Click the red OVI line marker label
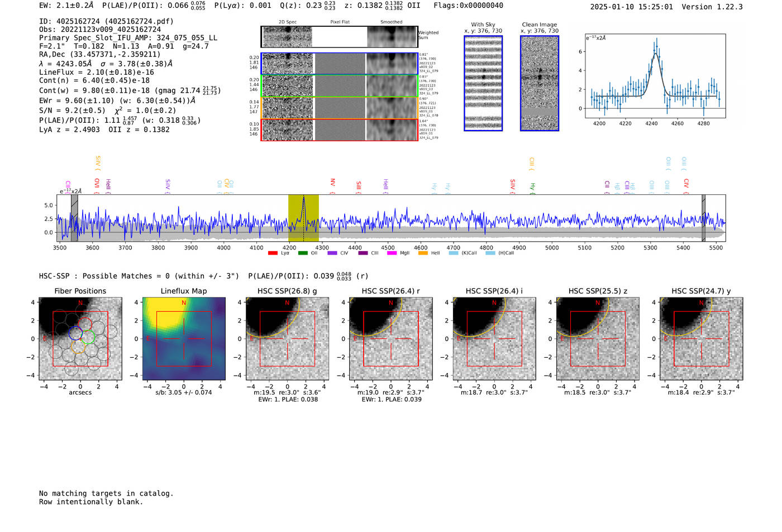782x532 pixels. tap(97, 184)
